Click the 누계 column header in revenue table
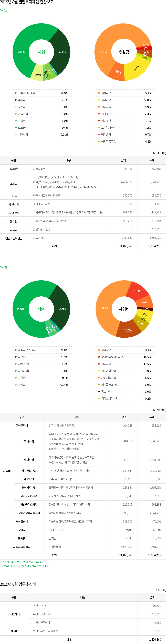Image resolution: width=166 pixels, height=644 pixels. click(x=152, y=160)
